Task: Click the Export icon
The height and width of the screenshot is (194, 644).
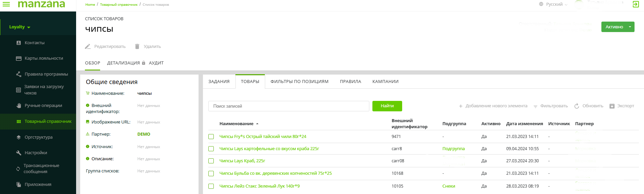Action: (x=612, y=106)
